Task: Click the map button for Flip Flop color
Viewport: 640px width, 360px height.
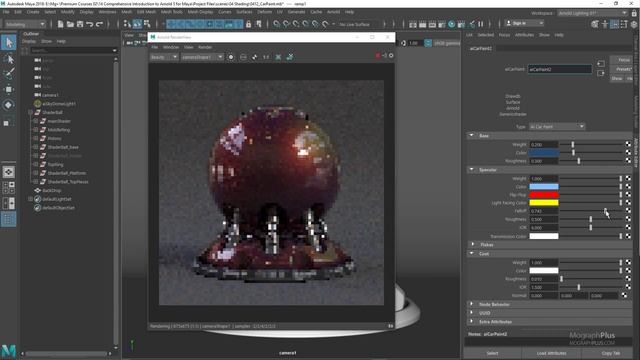Action: click(628, 195)
